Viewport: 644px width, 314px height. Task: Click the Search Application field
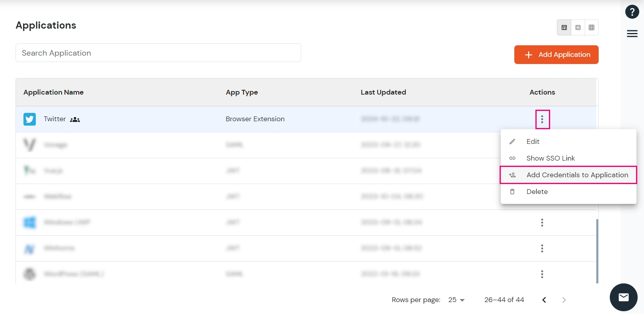coord(158,53)
